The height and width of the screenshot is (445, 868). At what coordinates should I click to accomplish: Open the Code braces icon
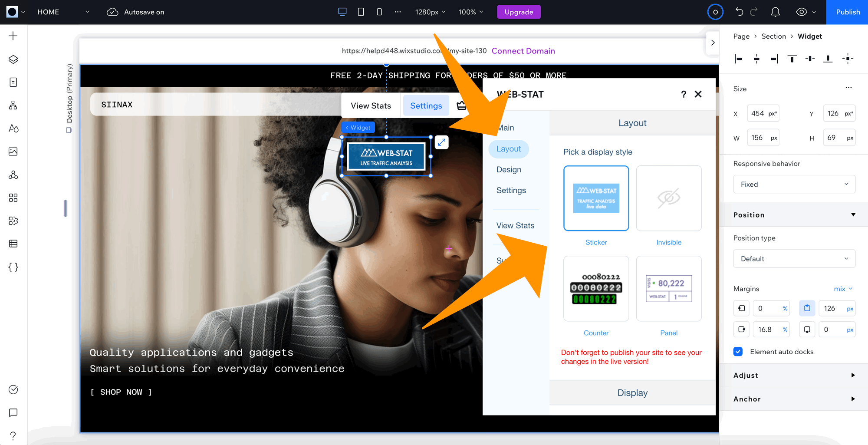tap(13, 267)
